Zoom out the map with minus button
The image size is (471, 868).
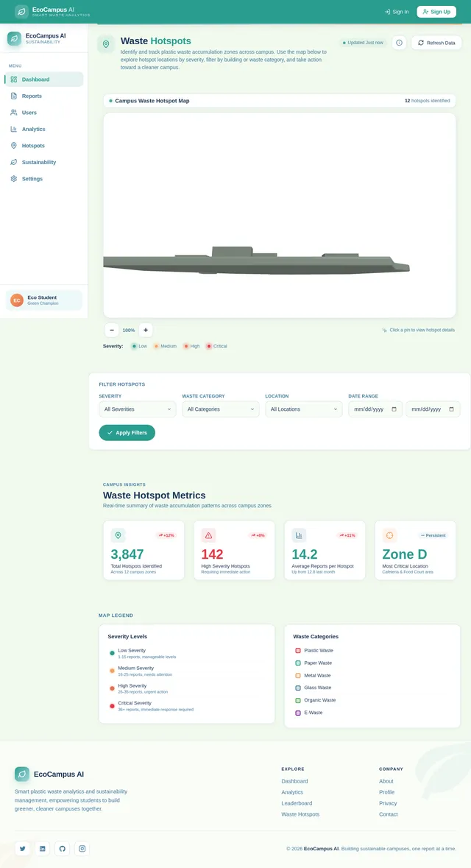(x=112, y=330)
